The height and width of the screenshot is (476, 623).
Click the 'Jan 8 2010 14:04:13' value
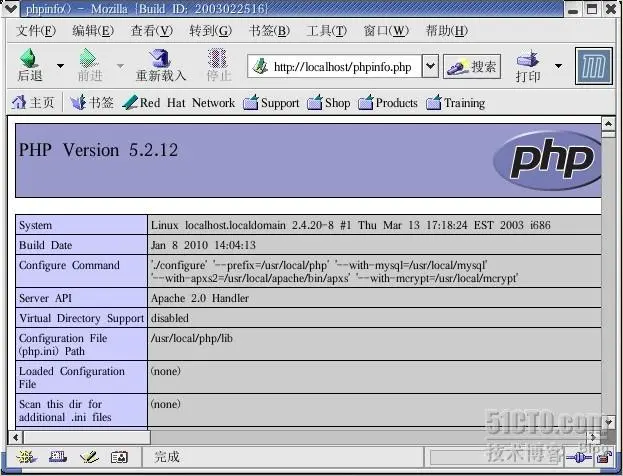[203, 245]
